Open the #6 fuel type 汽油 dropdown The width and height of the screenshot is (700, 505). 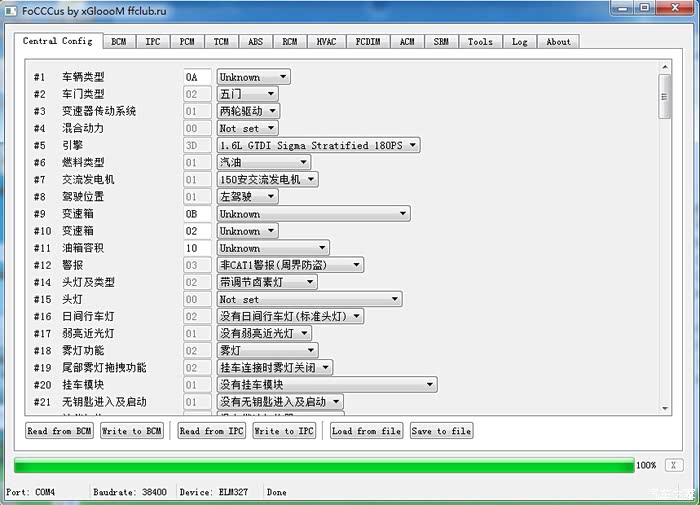tap(264, 162)
